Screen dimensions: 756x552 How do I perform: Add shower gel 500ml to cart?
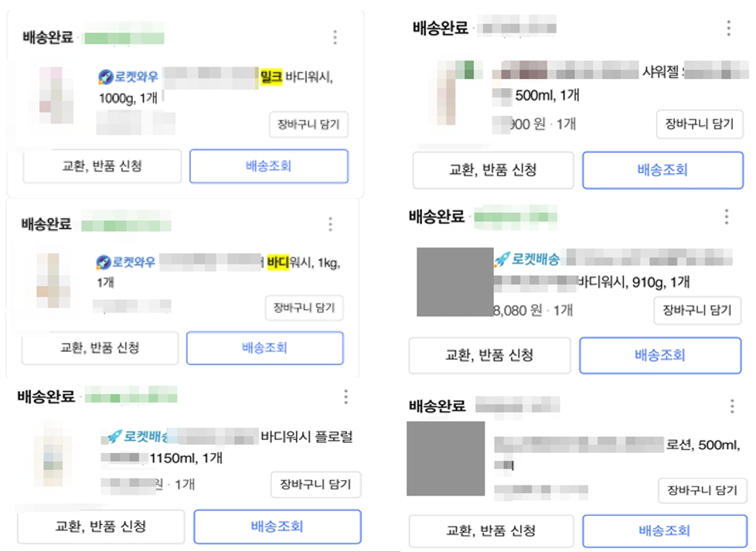coord(700,124)
